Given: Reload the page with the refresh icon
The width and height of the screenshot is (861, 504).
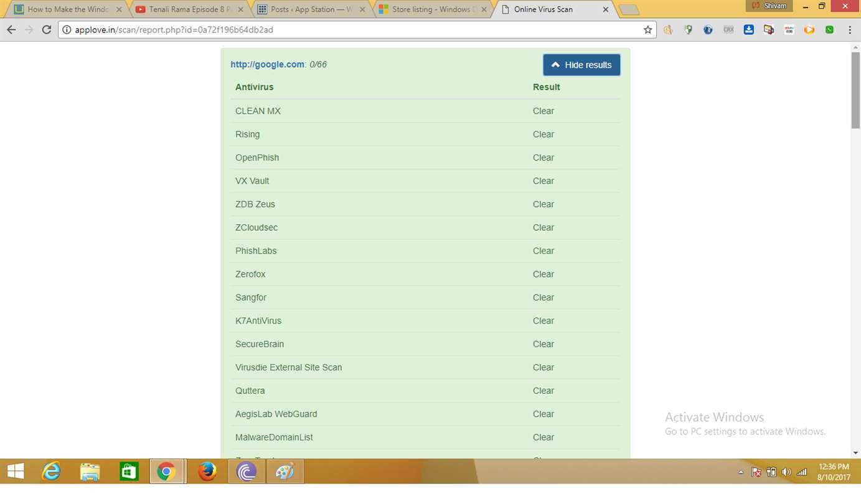Looking at the screenshot, I should pyautogui.click(x=46, y=29).
